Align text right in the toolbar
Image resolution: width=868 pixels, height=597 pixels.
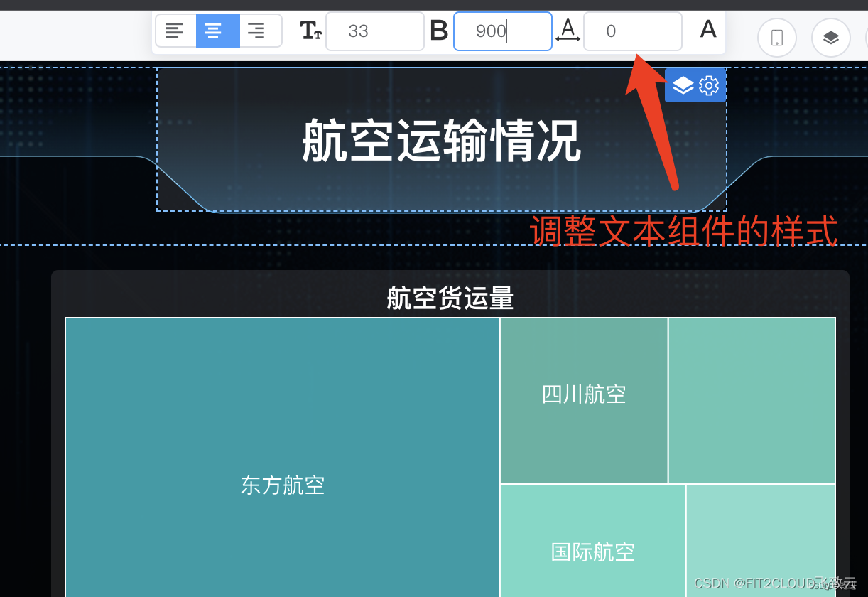[261, 31]
